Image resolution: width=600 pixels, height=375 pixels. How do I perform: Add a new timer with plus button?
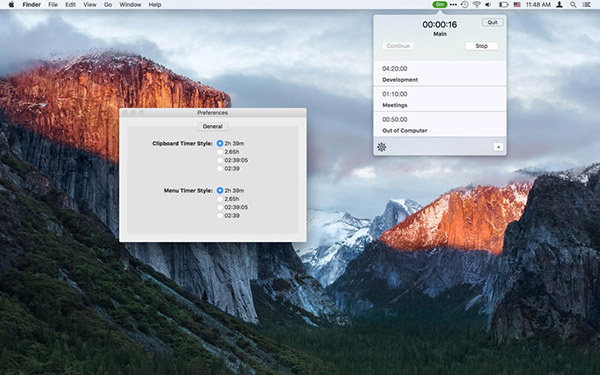coord(498,147)
